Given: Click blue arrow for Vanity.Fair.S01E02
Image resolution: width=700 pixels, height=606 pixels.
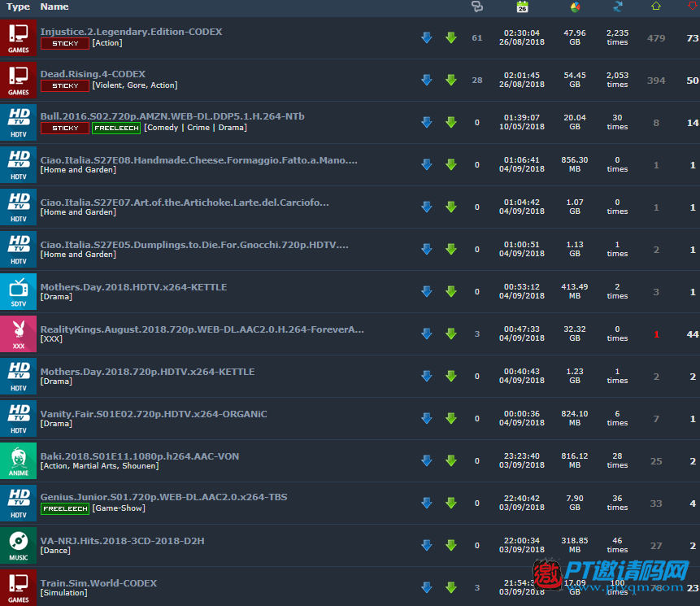Looking at the screenshot, I should tap(427, 418).
